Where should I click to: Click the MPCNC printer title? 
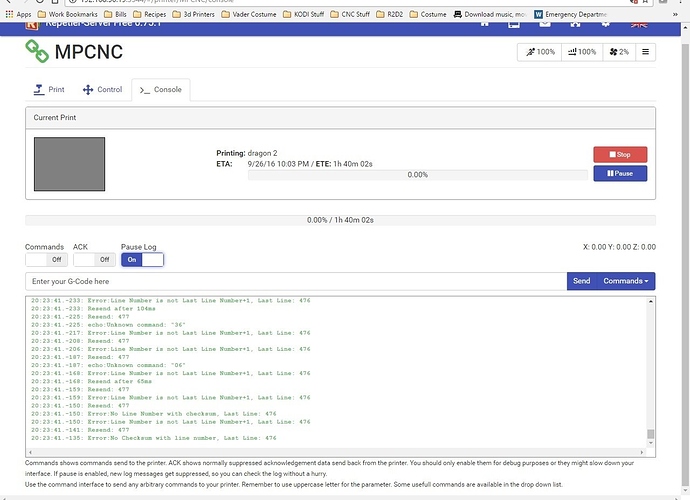point(89,52)
